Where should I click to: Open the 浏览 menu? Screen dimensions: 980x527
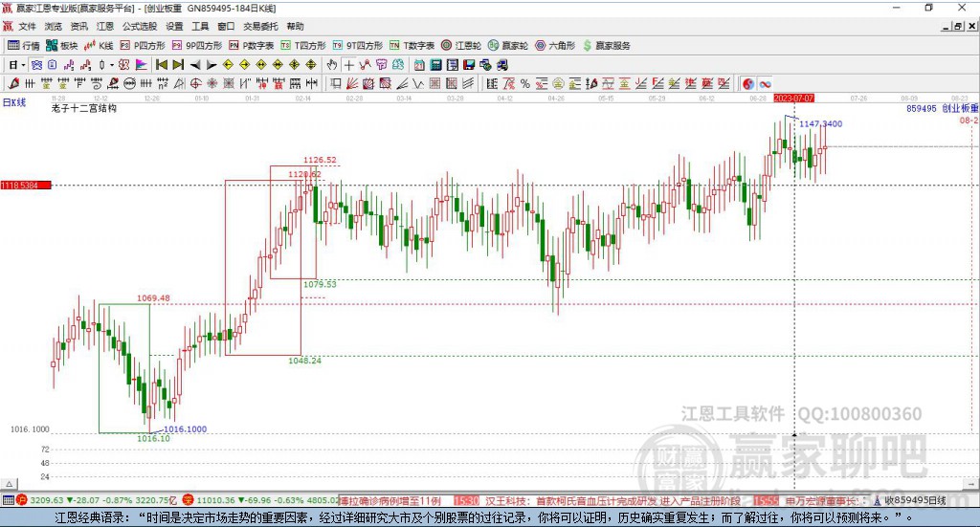pos(54,26)
